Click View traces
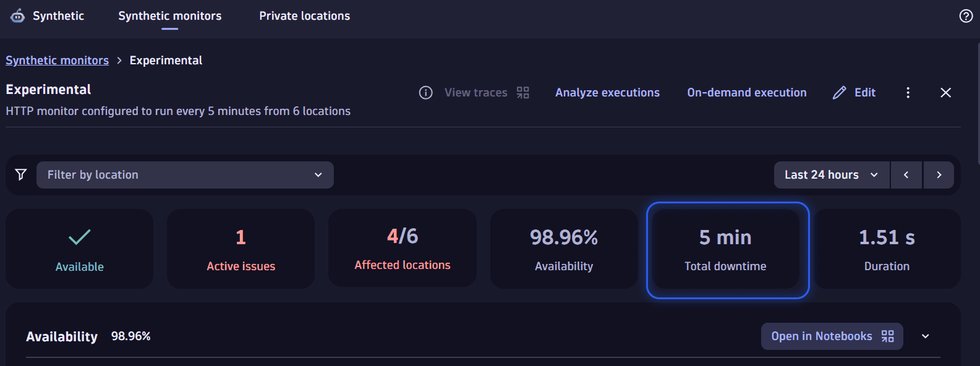The width and height of the screenshot is (980, 366). (x=476, y=93)
